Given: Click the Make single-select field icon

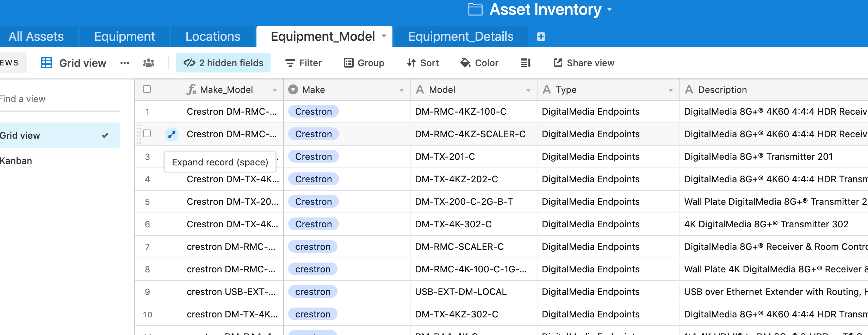Looking at the screenshot, I should pyautogui.click(x=293, y=89).
